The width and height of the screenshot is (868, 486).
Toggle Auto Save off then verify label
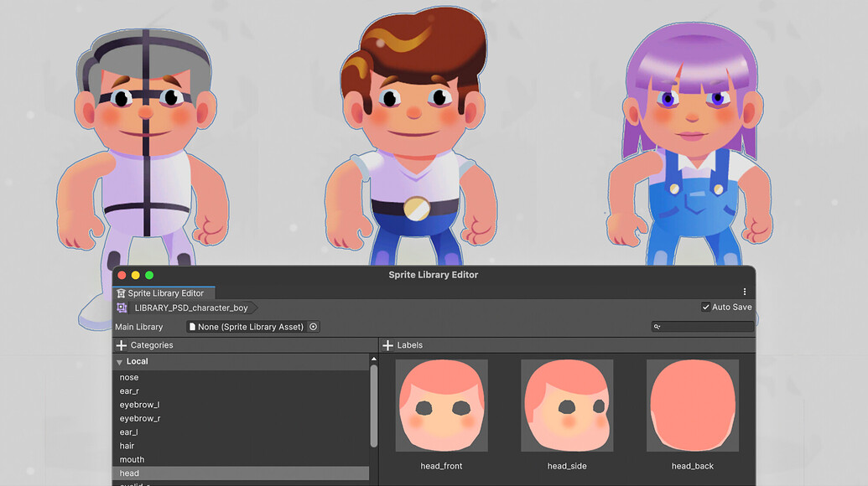(x=706, y=307)
